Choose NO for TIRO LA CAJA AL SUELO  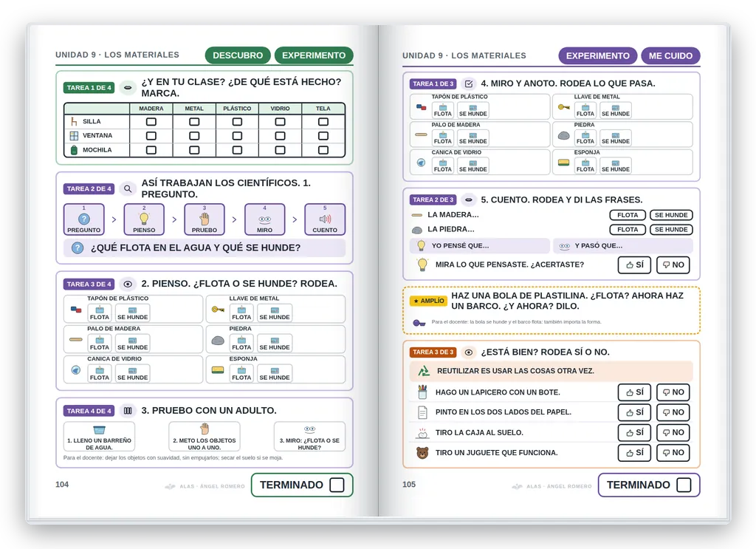pyautogui.click(x=673, y=433)
